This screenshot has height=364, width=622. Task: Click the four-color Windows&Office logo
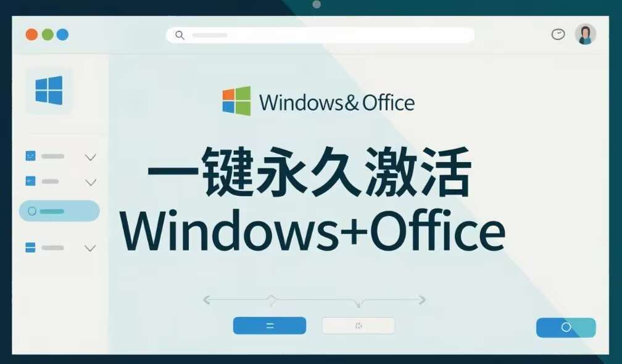236,101
